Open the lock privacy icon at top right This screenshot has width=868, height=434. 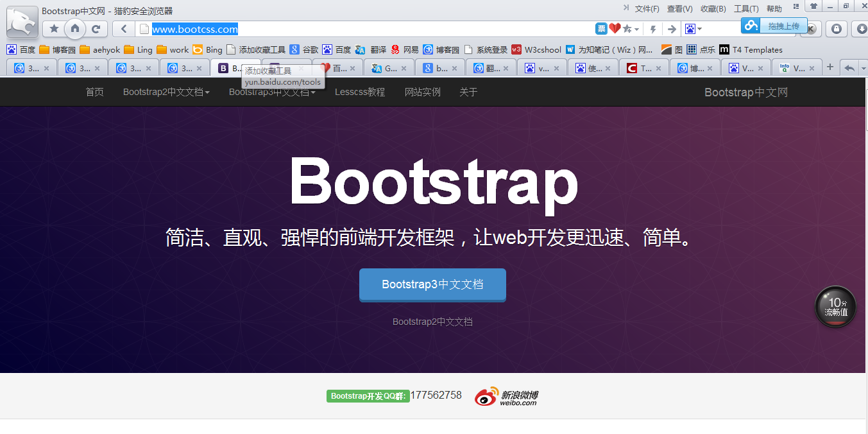point(836,29)
